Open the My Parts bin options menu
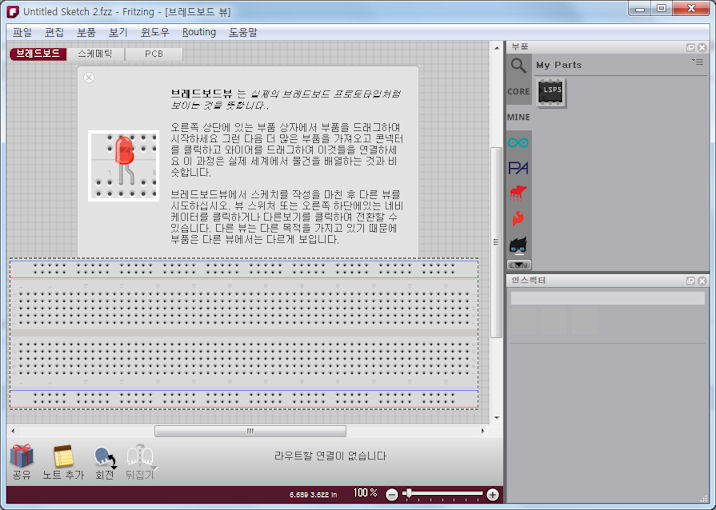 point(697,63)
